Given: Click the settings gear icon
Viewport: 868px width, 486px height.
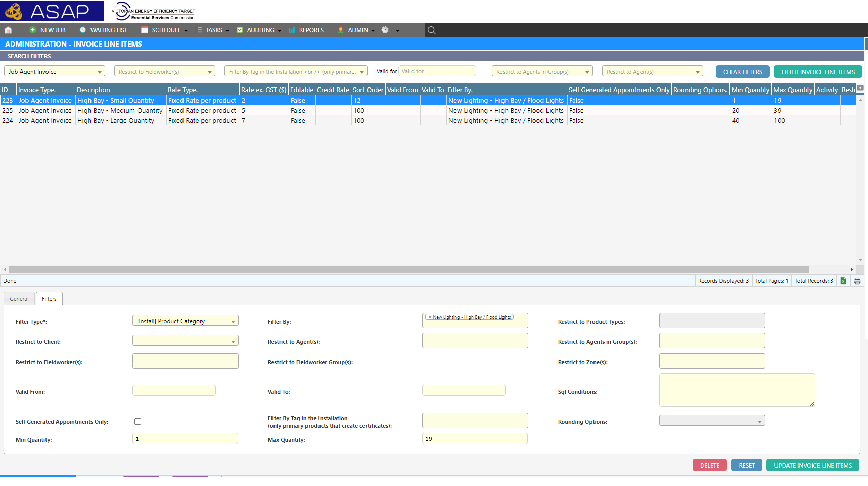Looking at the screenshot, I should pyautogui.click(x=385, y=30).
